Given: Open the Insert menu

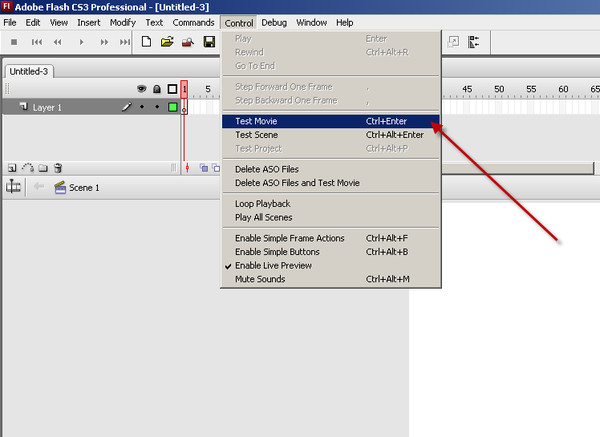Looking at the screenshot, I should [89, 23].
